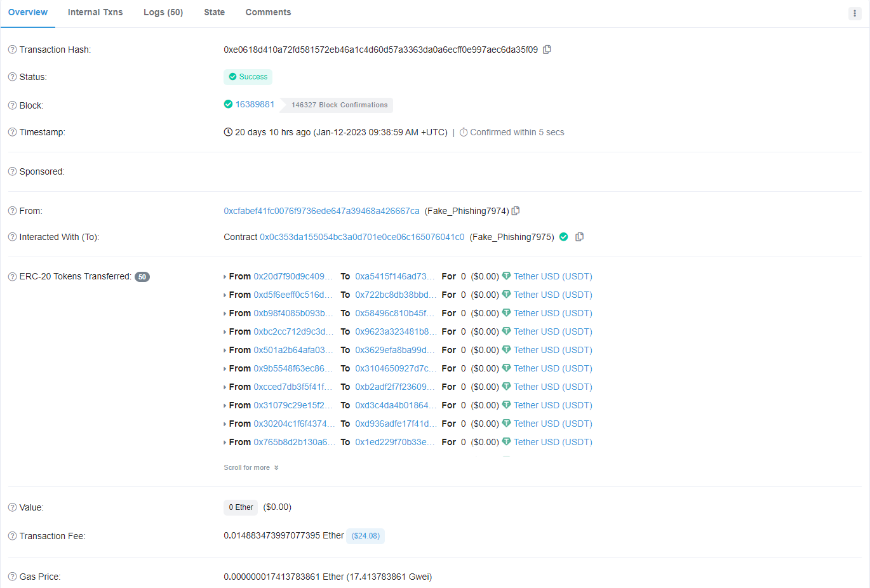Expand transfer row from 0x31079c29e15f2
This screenshot has width=870, height=588.
pos(225,406)
